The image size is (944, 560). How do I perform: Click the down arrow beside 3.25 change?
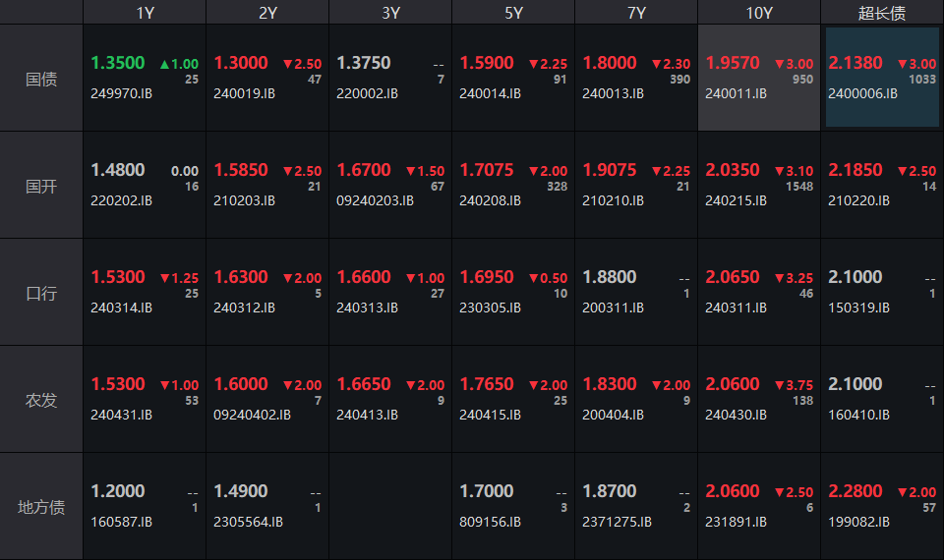[x=780, y=278]
